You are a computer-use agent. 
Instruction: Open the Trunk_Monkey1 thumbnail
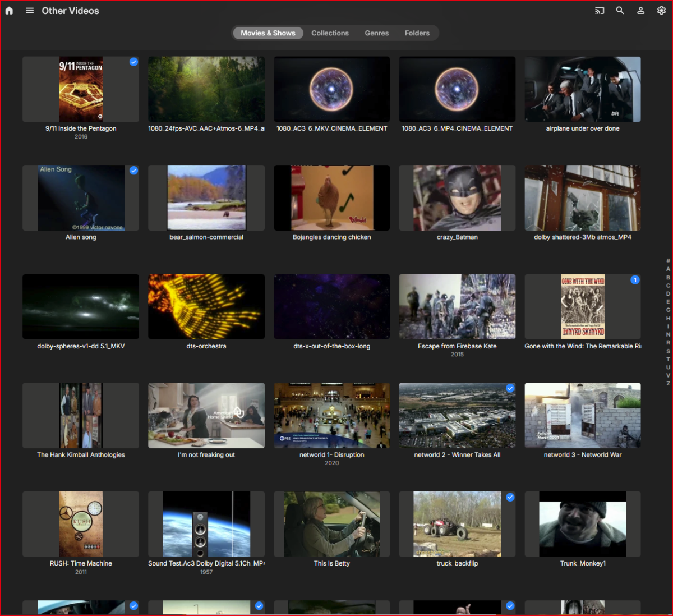point(583,524)
